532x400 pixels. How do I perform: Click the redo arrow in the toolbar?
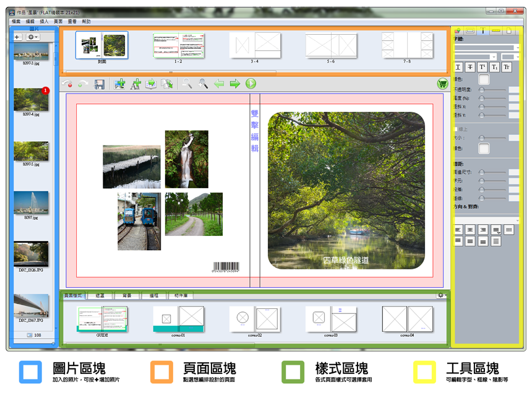click(82, 84)
